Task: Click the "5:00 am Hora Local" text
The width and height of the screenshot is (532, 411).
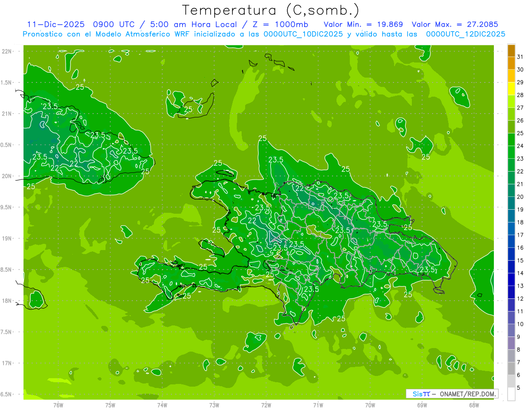Action: 193,24
